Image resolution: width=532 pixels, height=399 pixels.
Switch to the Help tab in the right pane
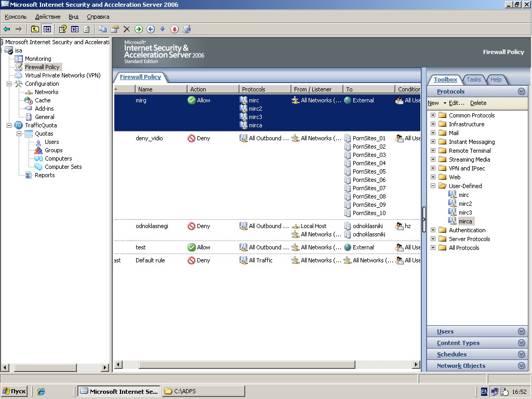click(x=496, y=79)
